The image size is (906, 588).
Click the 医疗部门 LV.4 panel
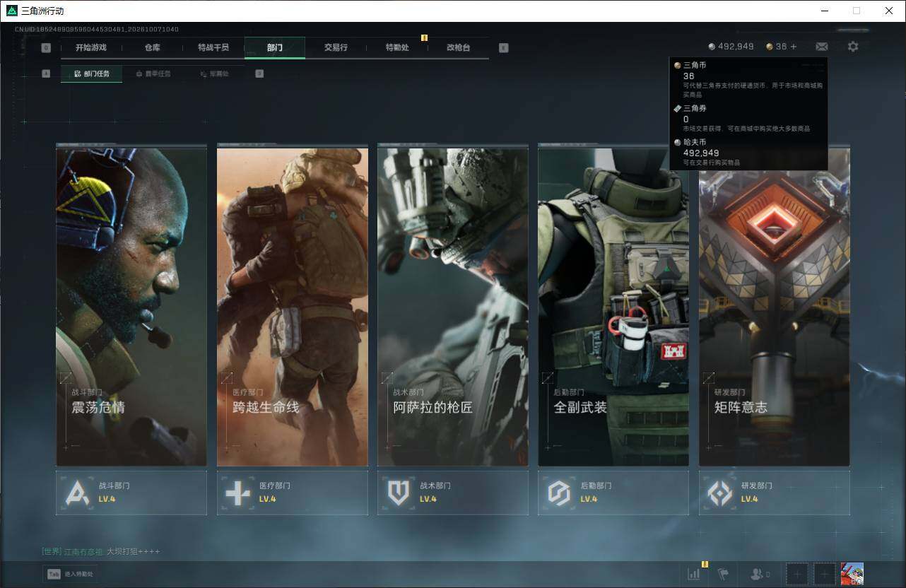[x=292, y=493]
